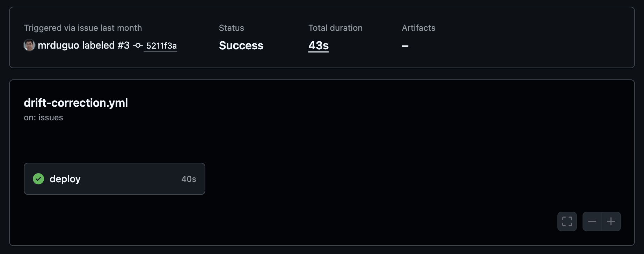Click the green success check on deploy

(38, 179)
